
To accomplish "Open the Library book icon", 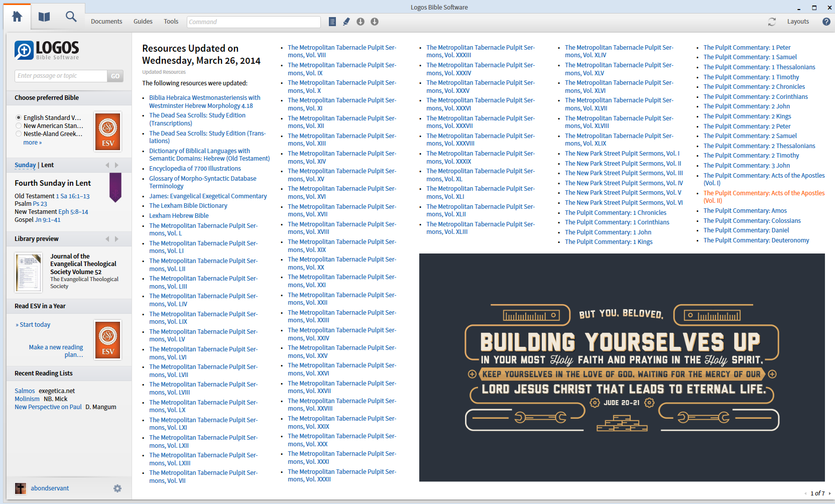I will (44, 17).
